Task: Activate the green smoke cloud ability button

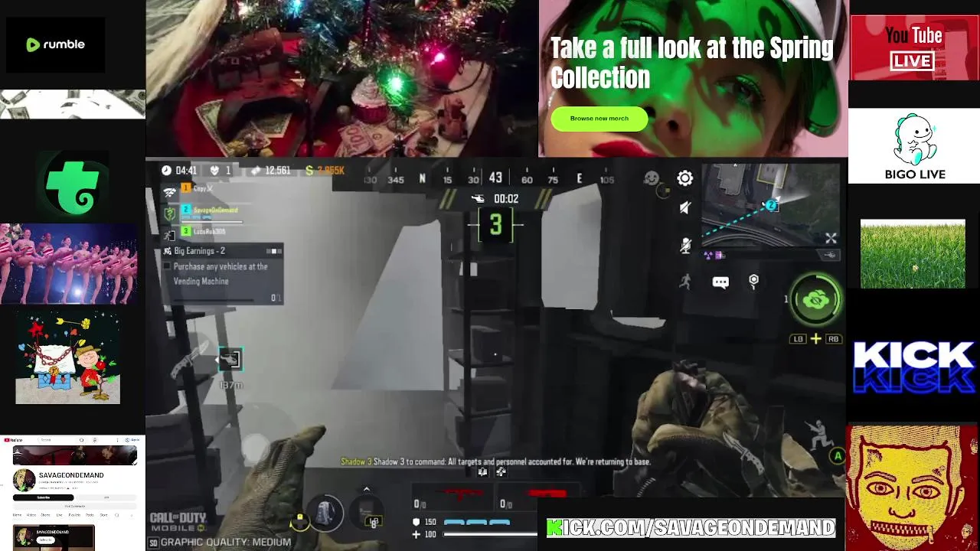Action: click(816, 300)
